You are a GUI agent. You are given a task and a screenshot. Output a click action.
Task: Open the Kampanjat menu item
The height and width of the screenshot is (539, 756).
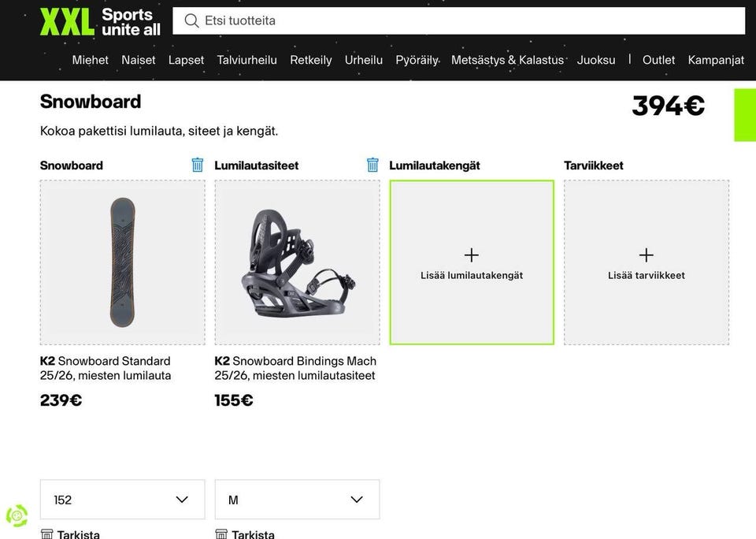tap(716, 60)
